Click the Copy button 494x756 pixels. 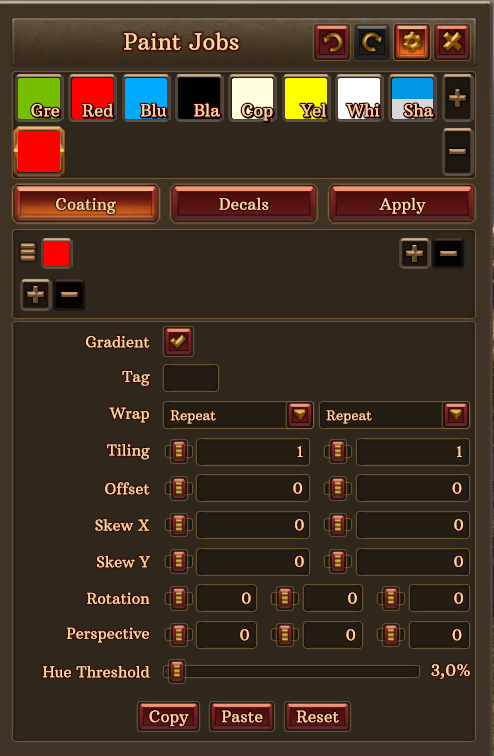tap(168, 716)
